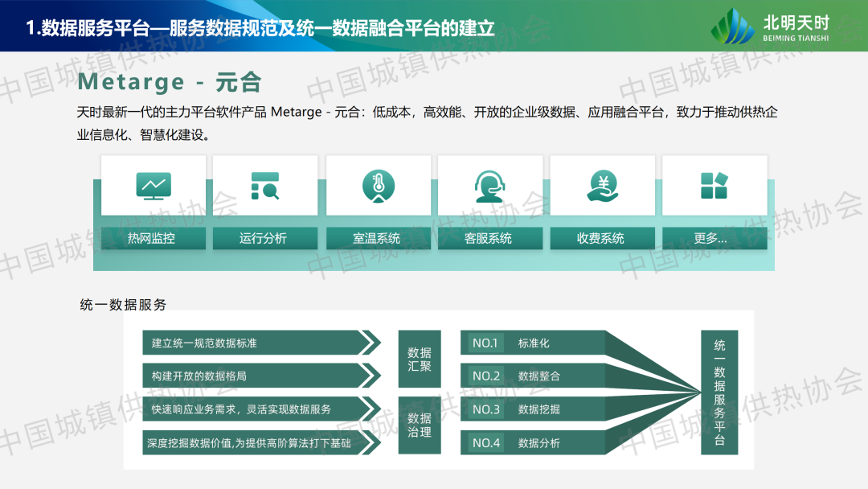This screenshot has height=489, width=868.
Task: Click the more apps grid icon
Action: [x=713, y=186]
